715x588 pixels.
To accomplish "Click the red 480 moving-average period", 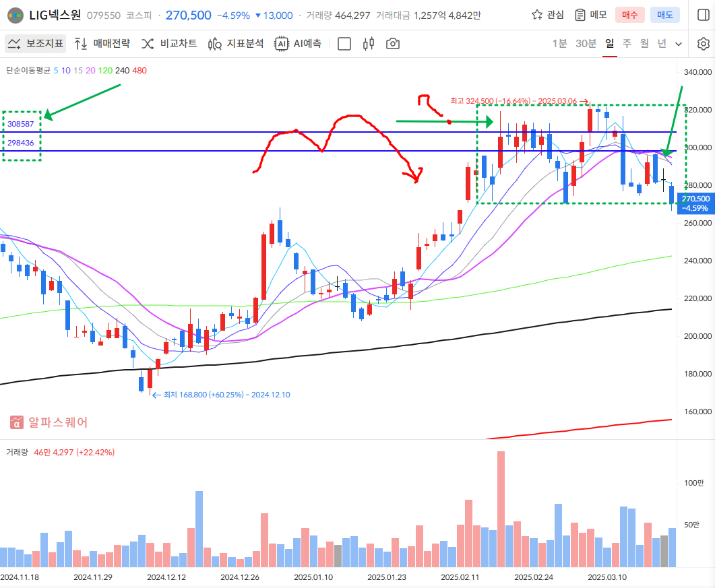I will (x=139, y=71).
